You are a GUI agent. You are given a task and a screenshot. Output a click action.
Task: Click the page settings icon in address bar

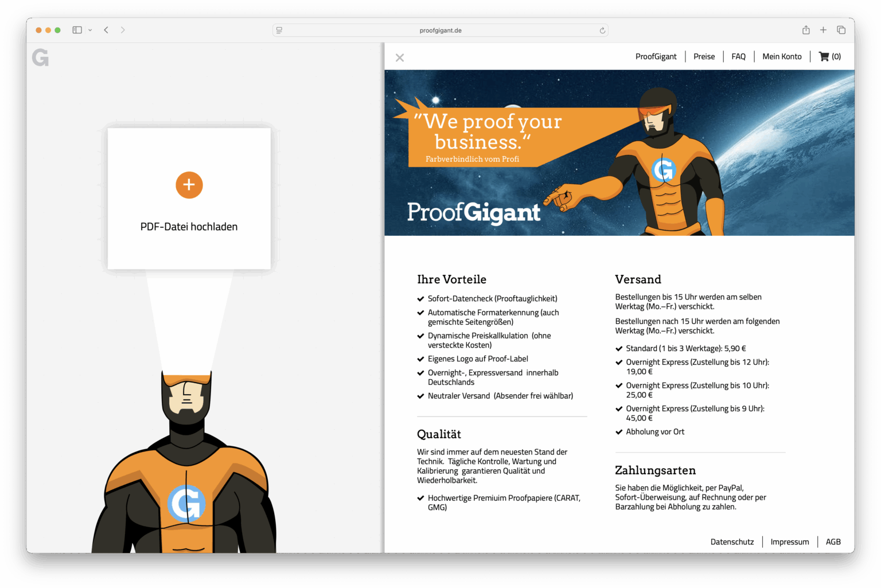[x=279, y=30]
